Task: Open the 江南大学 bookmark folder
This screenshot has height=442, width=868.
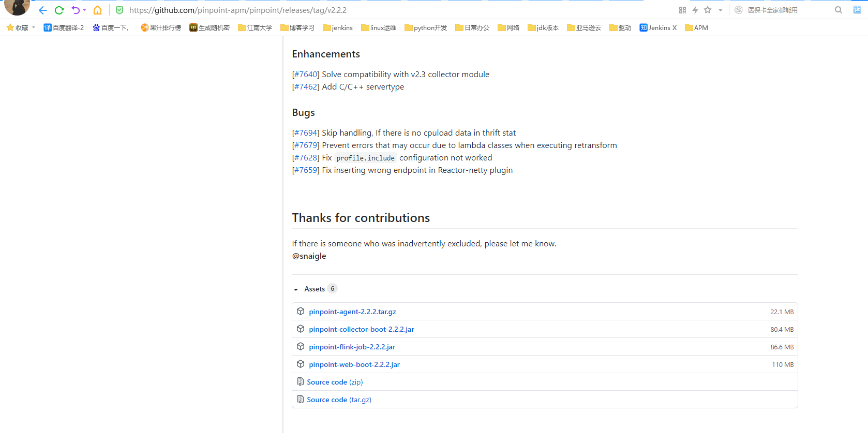Action: [x=255, y=28]
